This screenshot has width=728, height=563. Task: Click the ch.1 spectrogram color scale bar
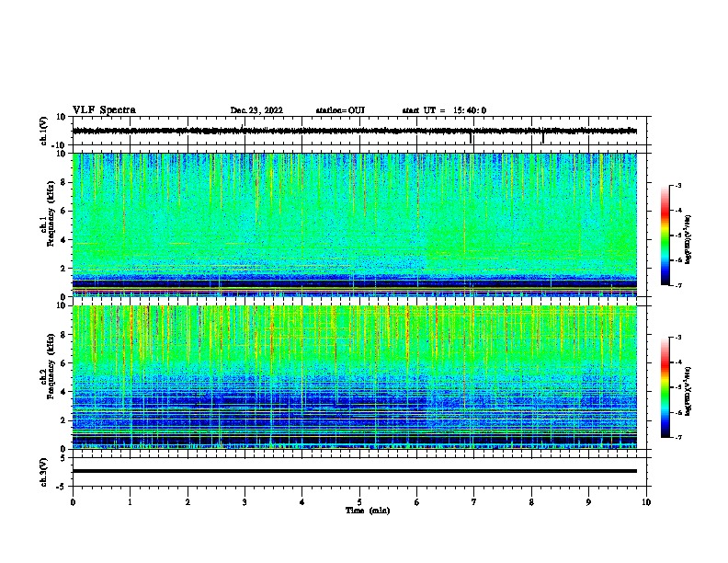(665, 236)
